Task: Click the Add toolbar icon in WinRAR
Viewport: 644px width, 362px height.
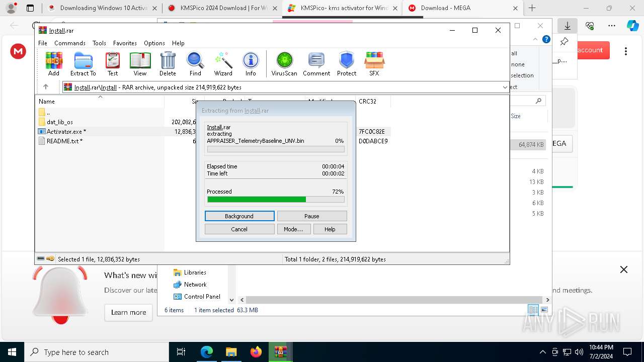Action: pos(54,64)
